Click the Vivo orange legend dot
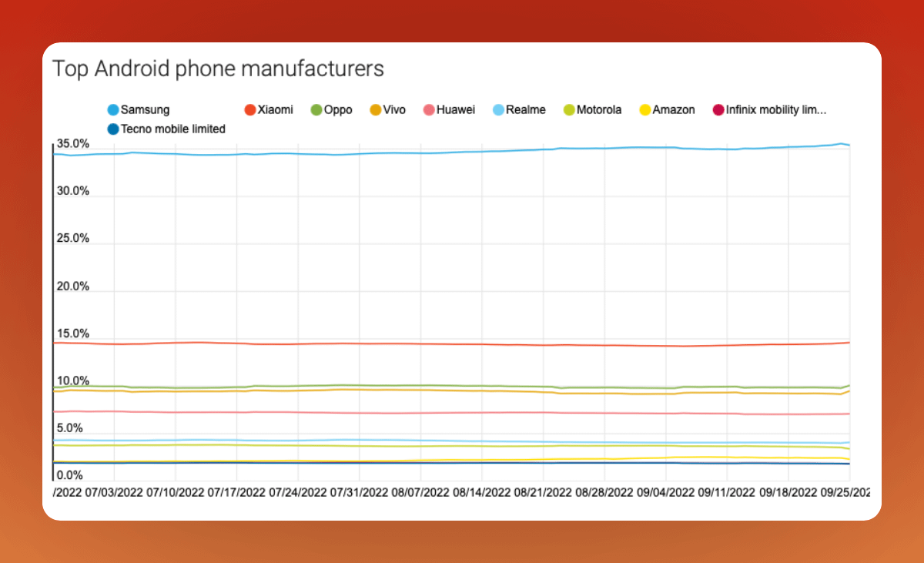This screenshot has height=563, width=924. point(375,110)
